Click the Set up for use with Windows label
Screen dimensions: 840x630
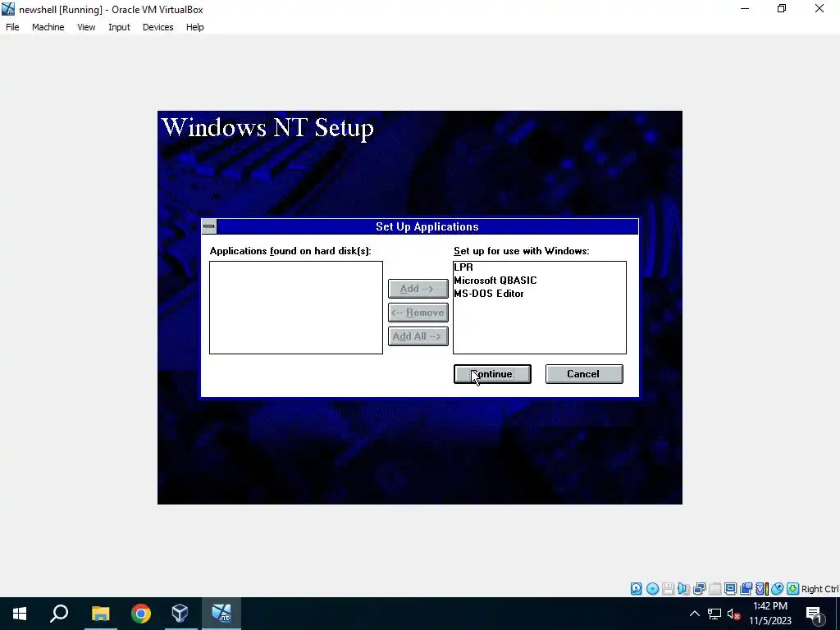pyautogui.click(x=521, y=251)
